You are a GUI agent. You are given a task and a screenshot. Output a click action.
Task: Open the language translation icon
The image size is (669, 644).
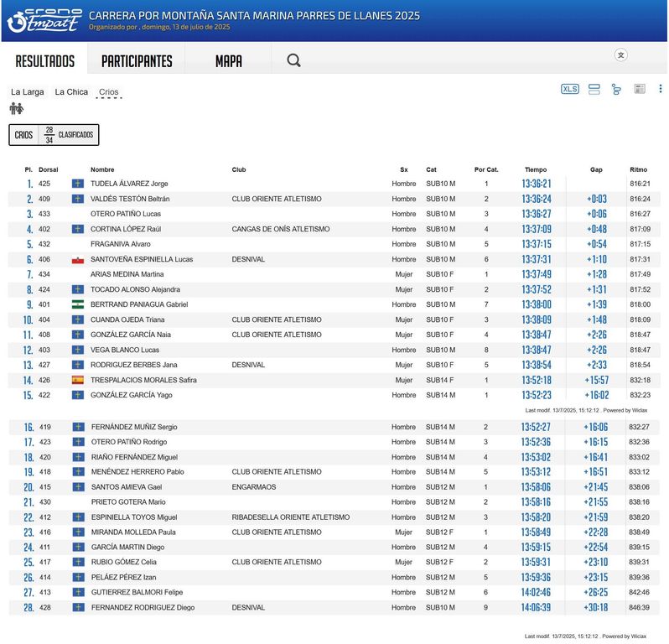pos(621,55)
